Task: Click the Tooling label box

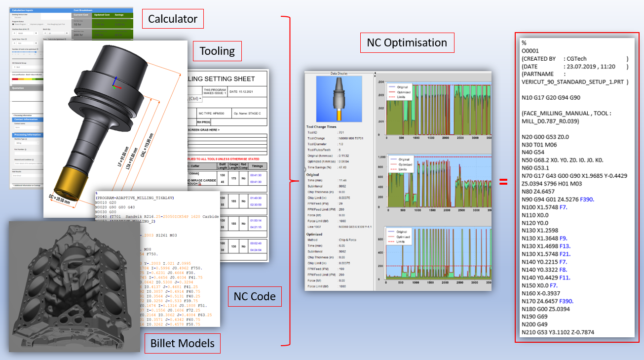Action: 217,51
